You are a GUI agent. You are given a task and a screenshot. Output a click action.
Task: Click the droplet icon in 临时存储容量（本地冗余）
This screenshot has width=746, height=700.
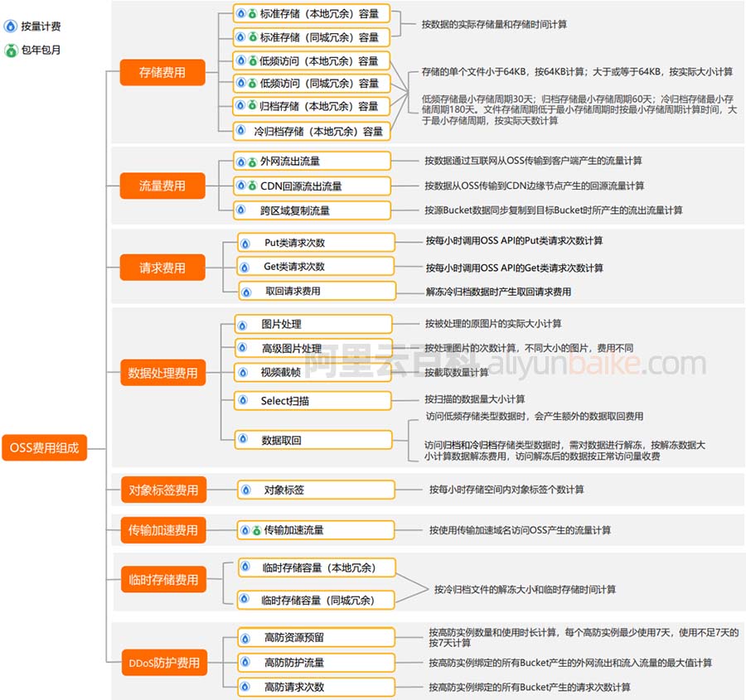[245, 567]
